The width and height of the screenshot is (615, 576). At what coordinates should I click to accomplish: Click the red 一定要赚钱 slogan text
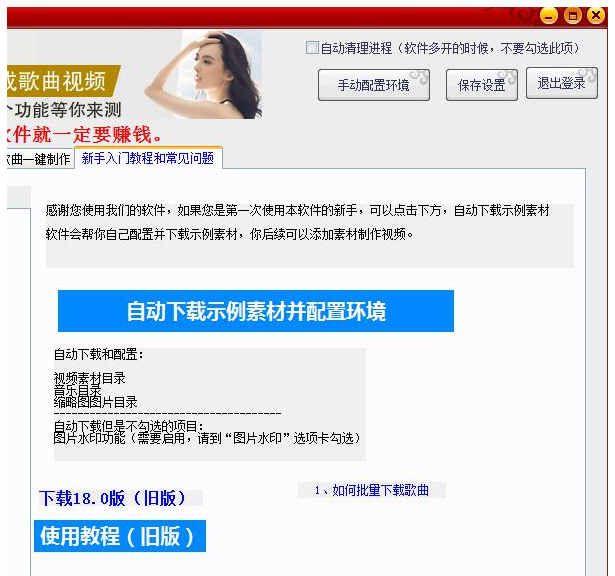coord(84,135)
